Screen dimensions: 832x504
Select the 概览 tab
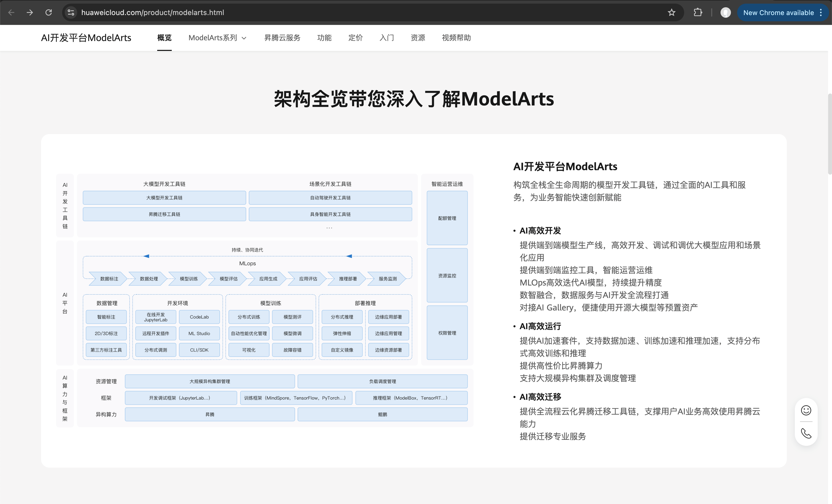164,38
